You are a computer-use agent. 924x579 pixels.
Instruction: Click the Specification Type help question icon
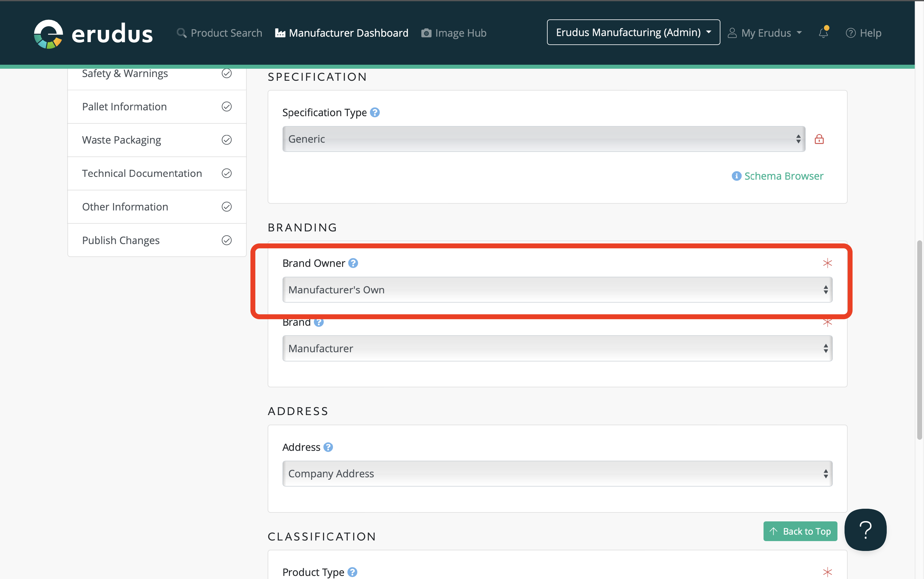tap(375, 112)
